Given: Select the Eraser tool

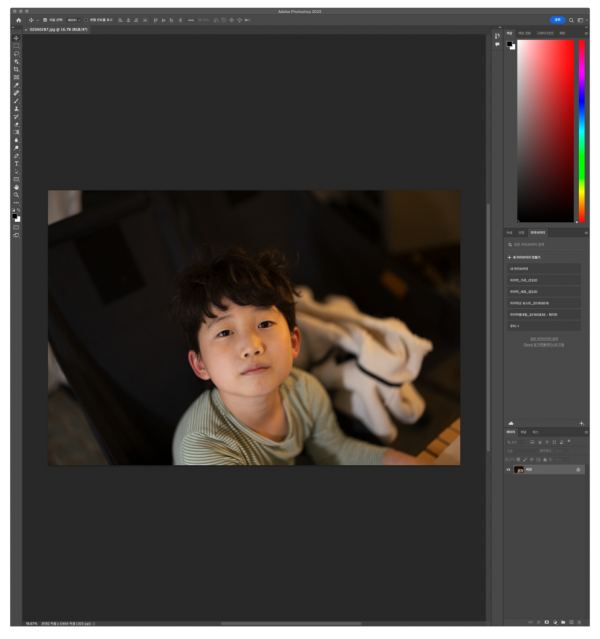Looking at the screenshot, I should coord(16,124).
